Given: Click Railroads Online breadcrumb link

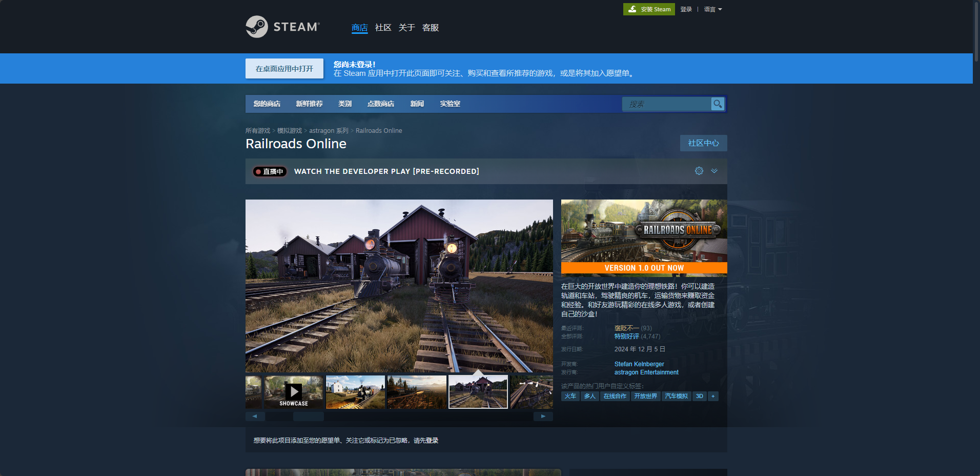Looking at the screenshot, I should 379,131.
